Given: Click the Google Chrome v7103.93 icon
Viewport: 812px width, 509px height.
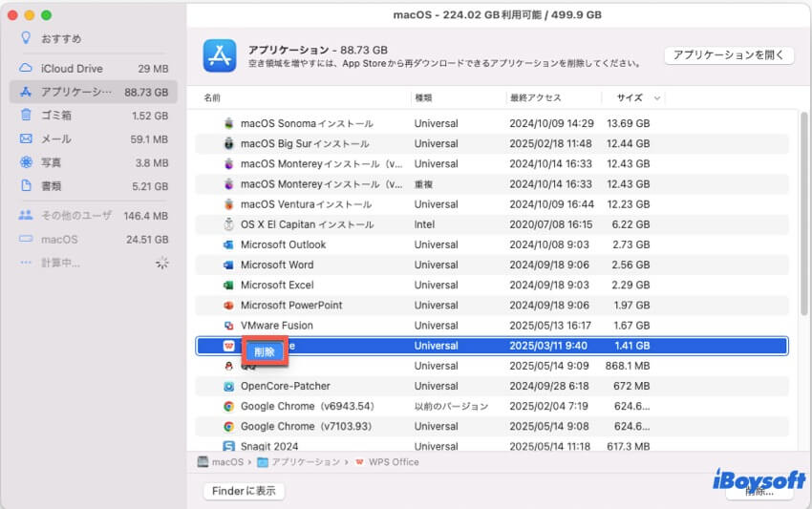Looking at the screenshot, I should [229, 426].
